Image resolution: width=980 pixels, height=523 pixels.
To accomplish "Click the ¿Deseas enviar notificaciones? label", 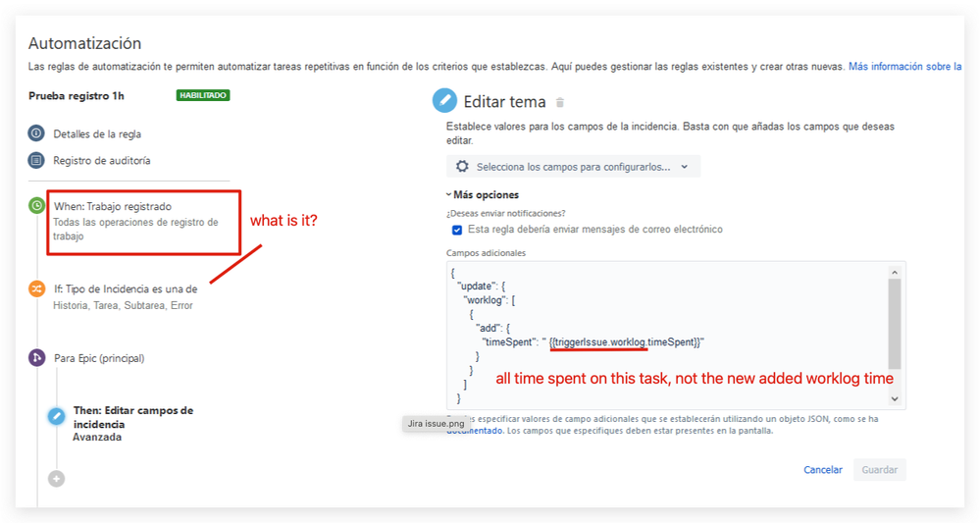I will coord(505,213).
